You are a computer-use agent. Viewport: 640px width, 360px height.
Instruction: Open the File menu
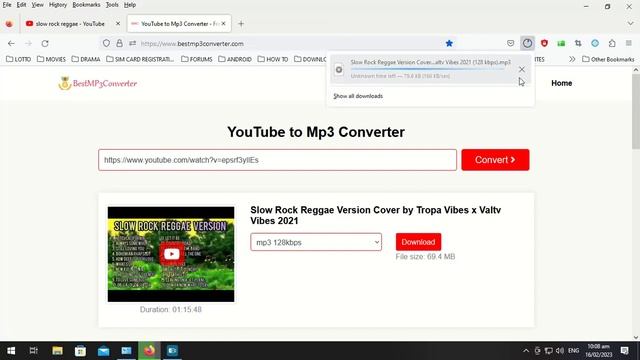pyautogui.click(x=7, y=5)
